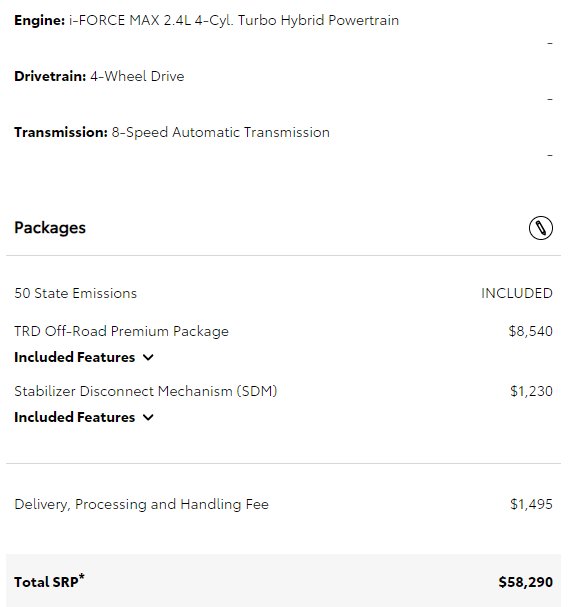
Task: Click the TRD Off-Road Premium Package name
Action: click(122, 331)
